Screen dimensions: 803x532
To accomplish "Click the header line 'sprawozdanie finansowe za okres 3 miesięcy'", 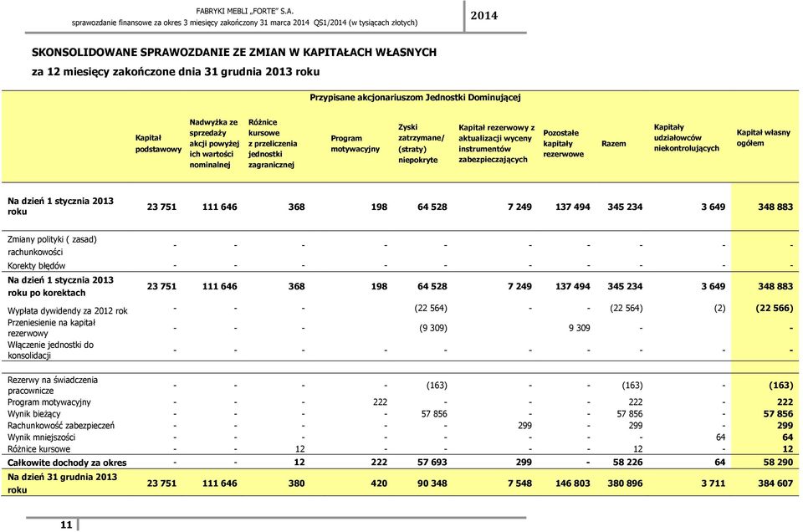I will click(x=245, y=23).
